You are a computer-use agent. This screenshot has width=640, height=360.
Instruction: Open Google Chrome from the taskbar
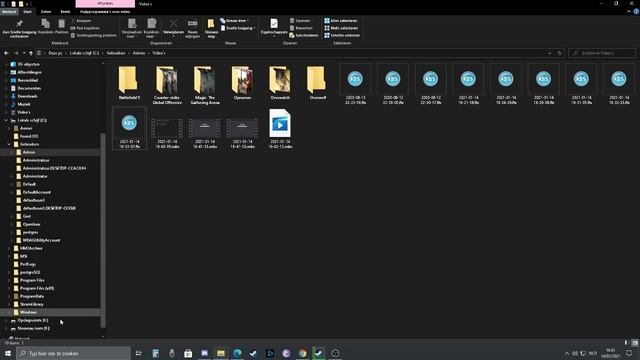pyautogui.click(x=302, y=353)
